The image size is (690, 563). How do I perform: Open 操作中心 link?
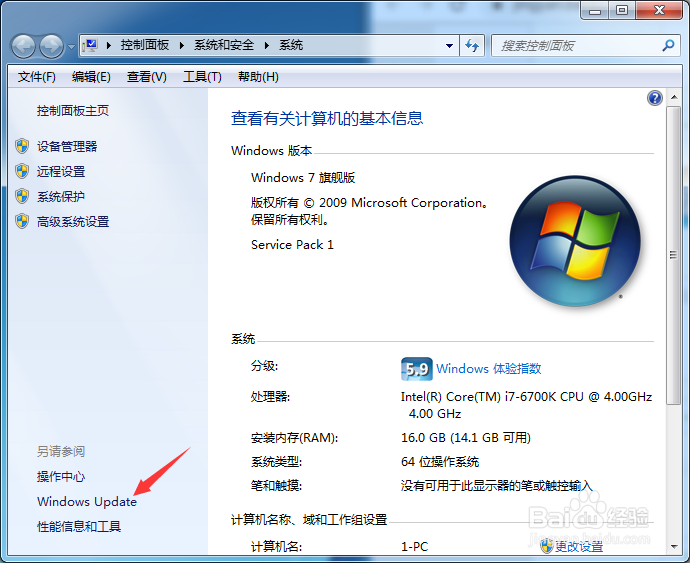click(x=61, y=476)
